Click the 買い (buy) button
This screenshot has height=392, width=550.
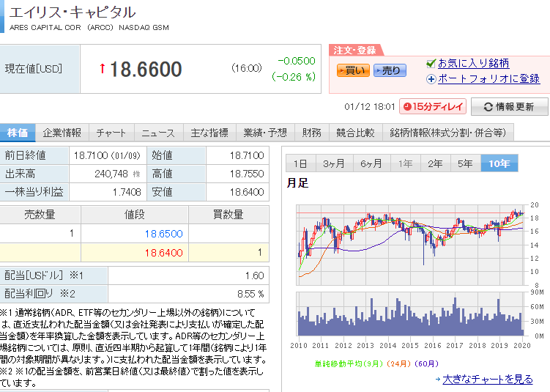point(353,70)
